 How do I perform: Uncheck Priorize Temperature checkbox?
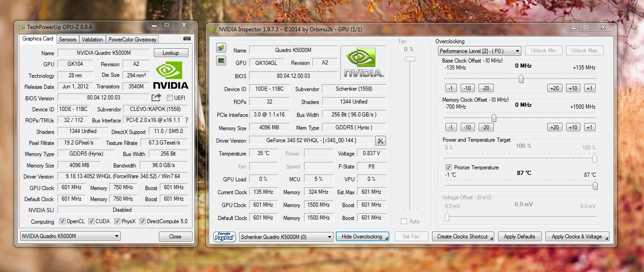[x=448, y=168]
